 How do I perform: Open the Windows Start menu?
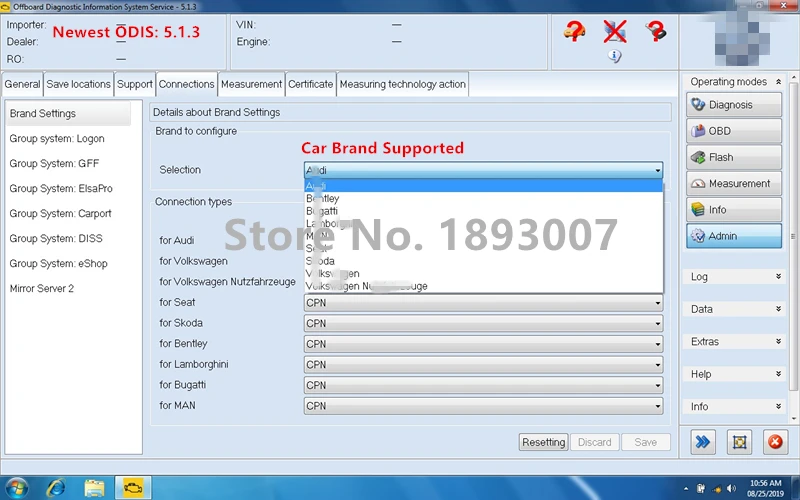pos(16,488)
